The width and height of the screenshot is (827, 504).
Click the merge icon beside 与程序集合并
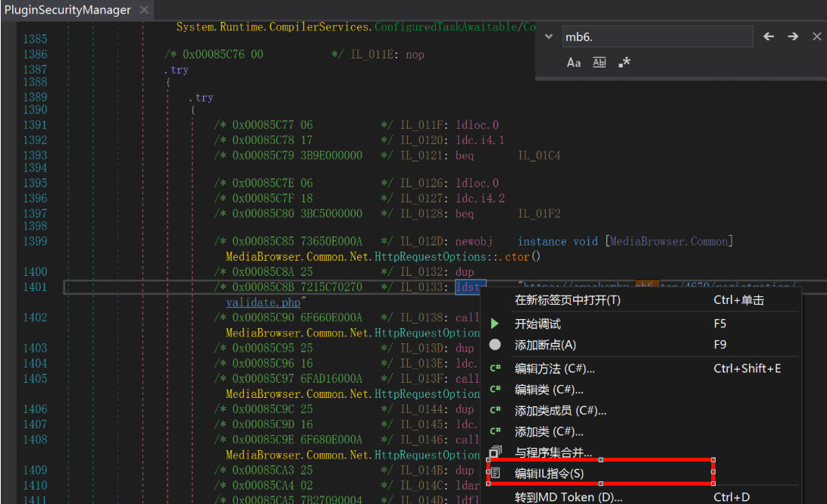(495, 452)
